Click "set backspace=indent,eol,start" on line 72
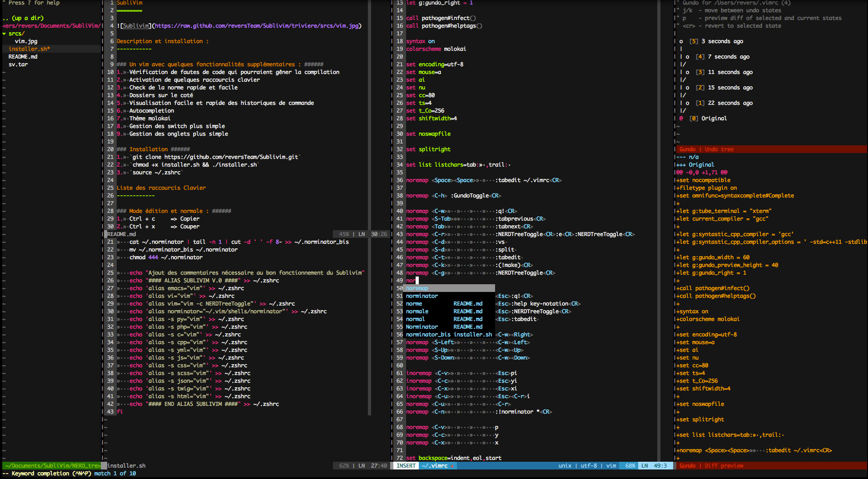This screenshot has width=868, height=479. (x=454, y=458)
